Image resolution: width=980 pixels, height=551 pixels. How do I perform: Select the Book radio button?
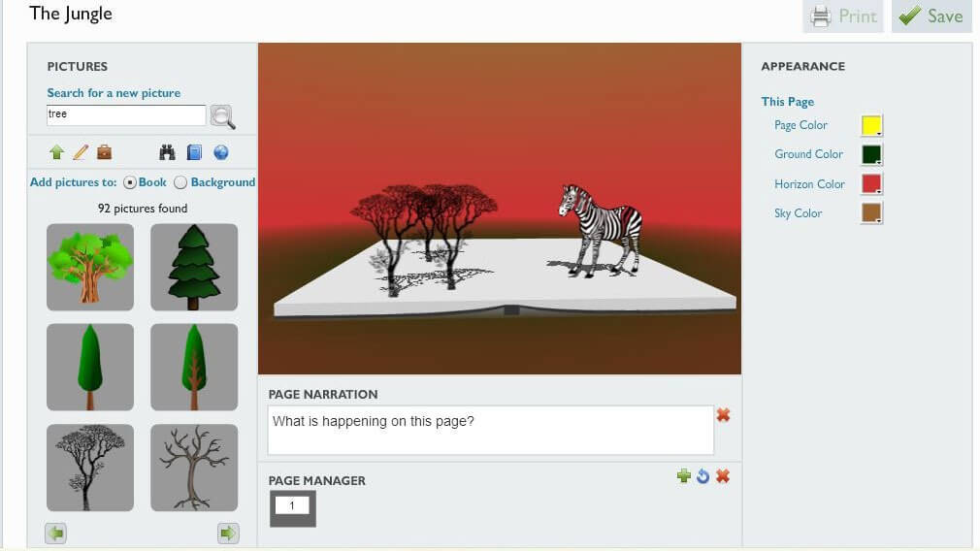130,182
